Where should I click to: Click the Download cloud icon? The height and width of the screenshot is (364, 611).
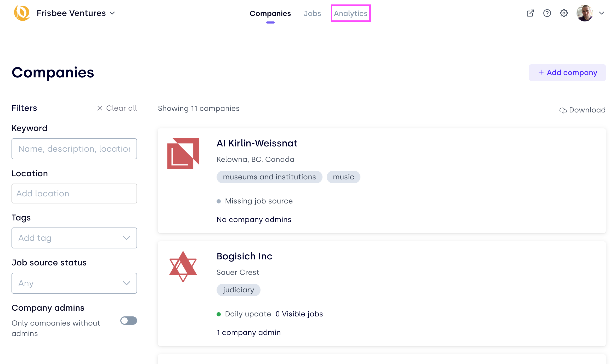tap(563, 110)
